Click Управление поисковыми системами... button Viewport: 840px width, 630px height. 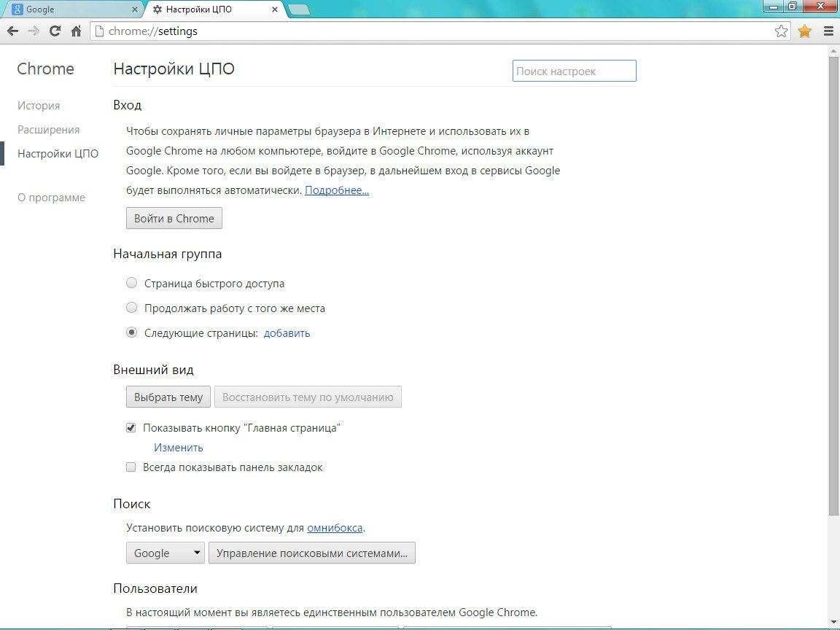click(312, 553)
